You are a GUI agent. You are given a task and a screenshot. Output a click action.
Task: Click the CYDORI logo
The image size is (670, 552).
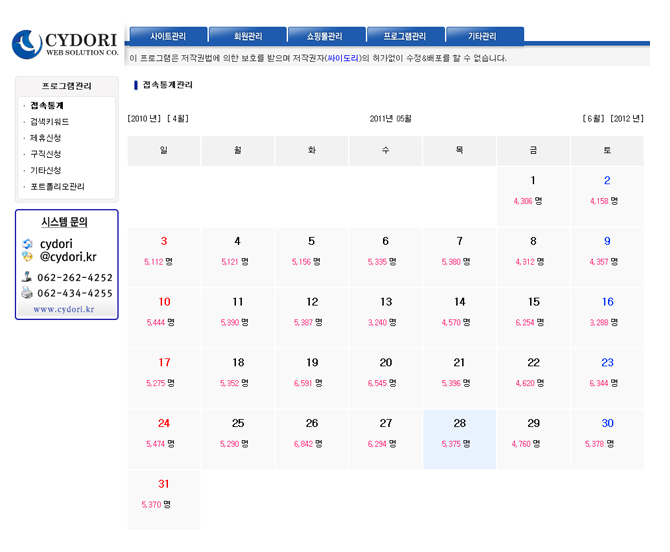(65, 43)
